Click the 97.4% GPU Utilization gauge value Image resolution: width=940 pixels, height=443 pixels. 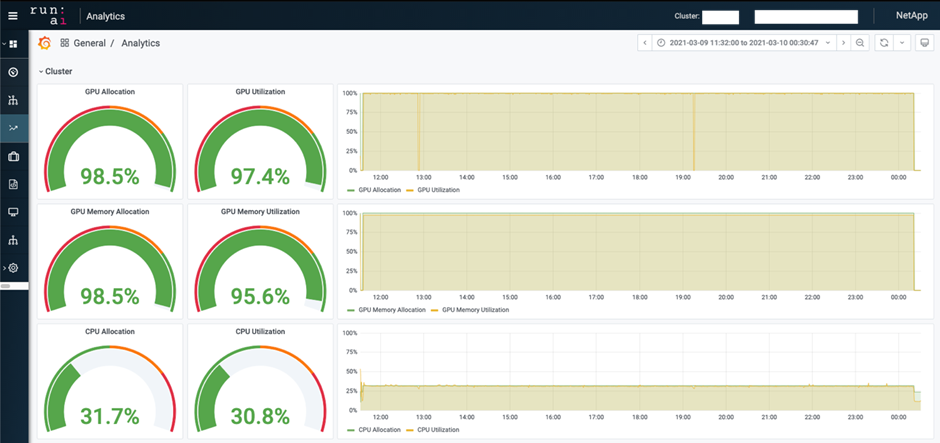pyautogui.click(x=260, y=176)
